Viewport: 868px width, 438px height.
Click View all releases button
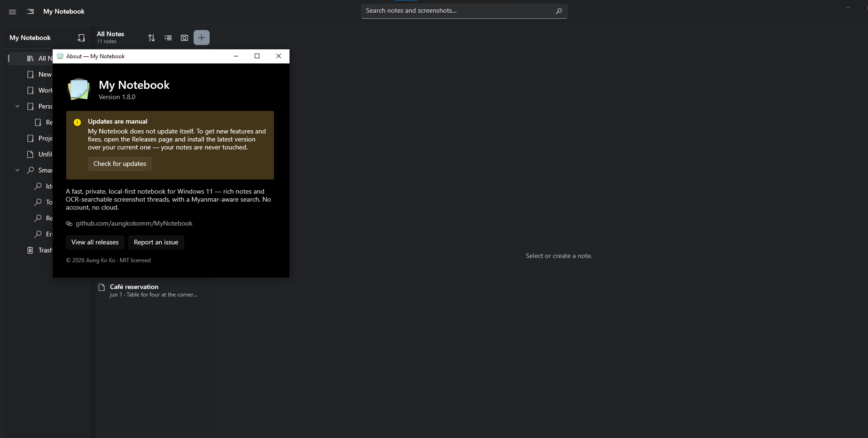click(x=95, y=242)
